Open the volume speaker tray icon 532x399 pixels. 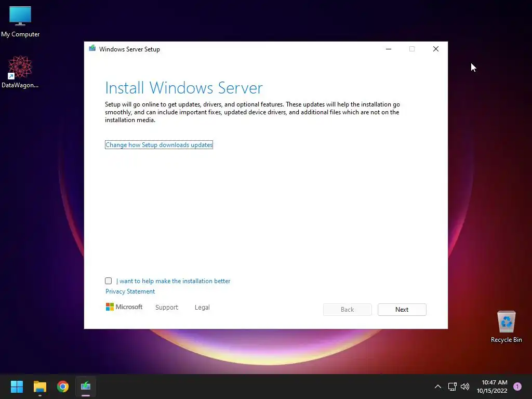pos(465,387)
